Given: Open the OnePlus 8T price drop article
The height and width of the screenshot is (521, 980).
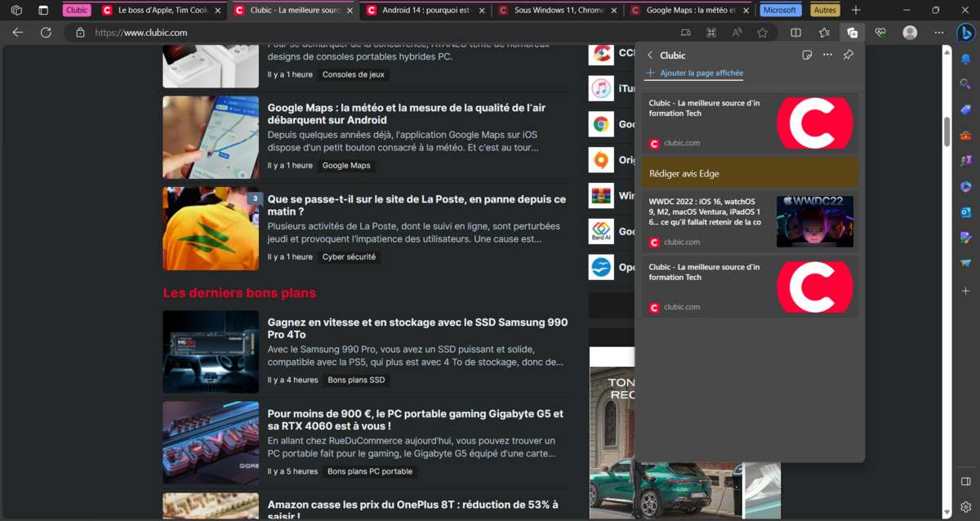Looking at the screenshot, I should pos(412,510).
